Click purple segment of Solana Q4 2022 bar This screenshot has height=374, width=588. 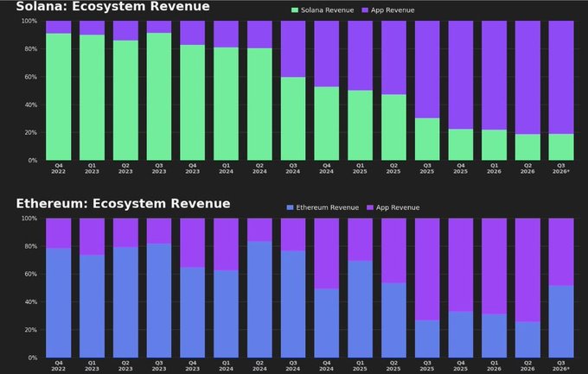click(59, 28)
